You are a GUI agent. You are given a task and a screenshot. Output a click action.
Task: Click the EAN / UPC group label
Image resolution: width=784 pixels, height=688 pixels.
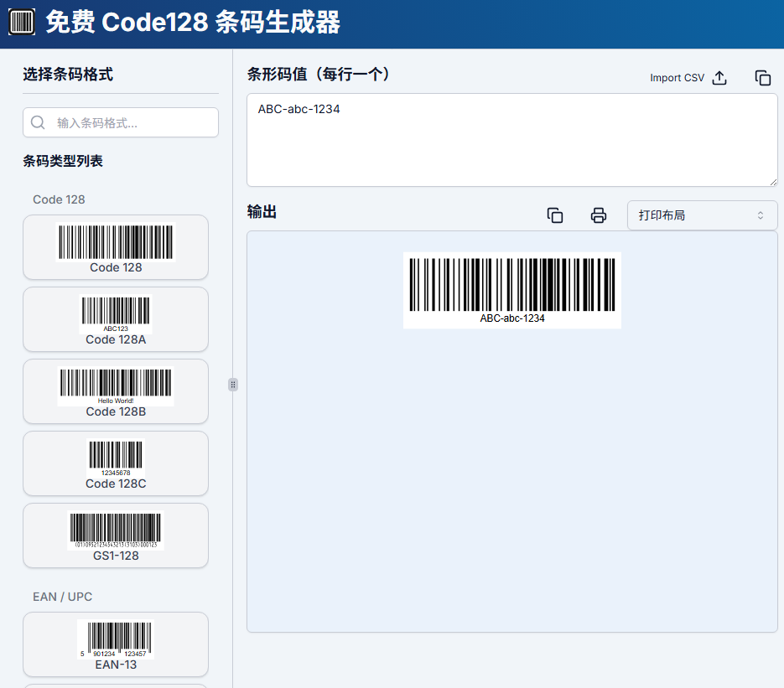click(x=63, y=597)
